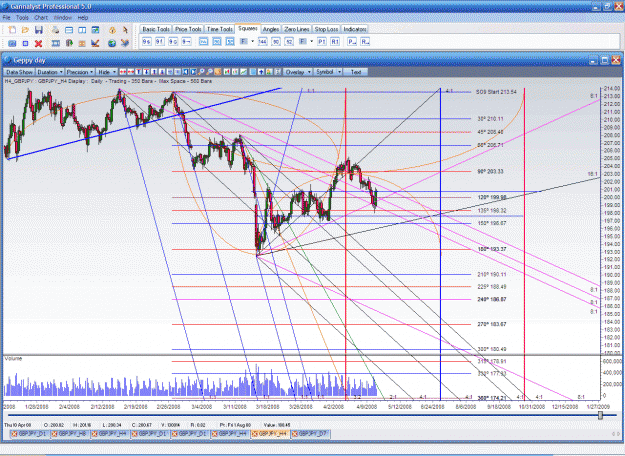The image size is (625, 456).
Task: Switch to the Zero Lines tab
Action: coord(297,29)
